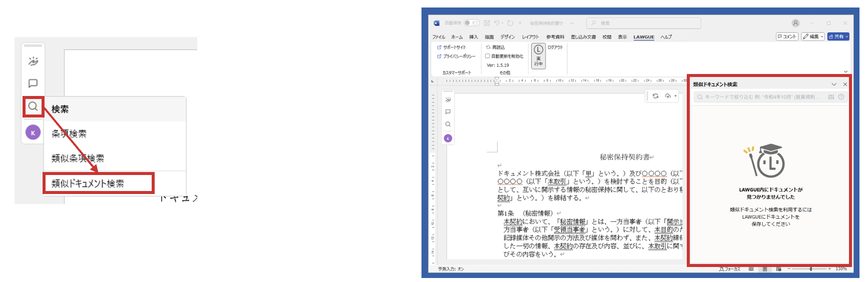Collapse the 類似ドキュメント検索 panel chevron
The width and height of the screenshot is (868, 282).
pyautogui.click(x=834, y=84)
